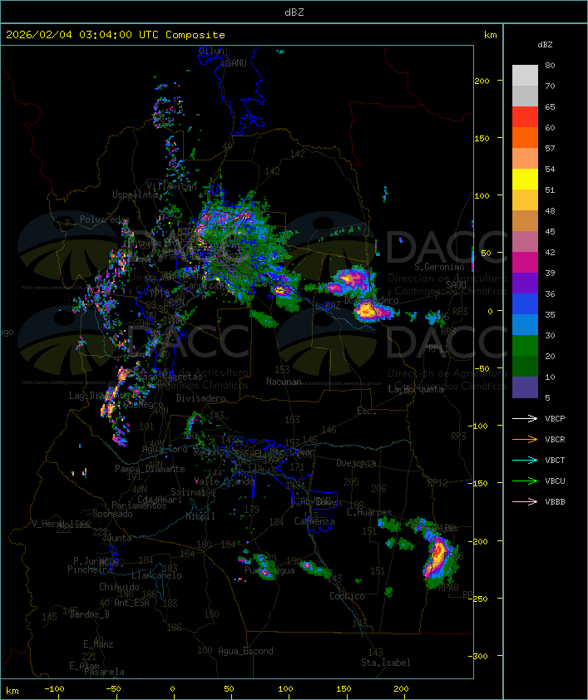Click the dark orange 60 dBZ swatch

coord(525,137)
